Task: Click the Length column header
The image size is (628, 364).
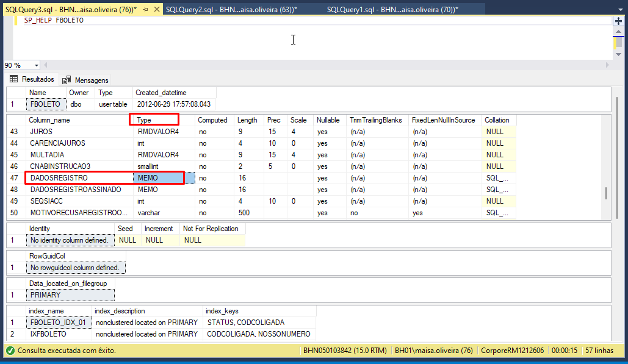Action: 247,120
